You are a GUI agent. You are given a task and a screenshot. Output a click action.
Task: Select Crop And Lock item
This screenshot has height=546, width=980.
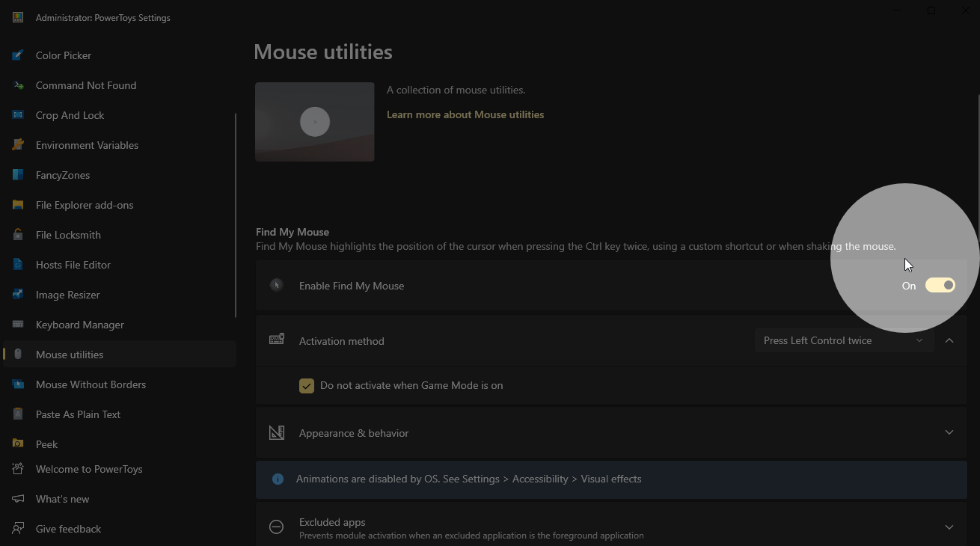pos(120,115)
